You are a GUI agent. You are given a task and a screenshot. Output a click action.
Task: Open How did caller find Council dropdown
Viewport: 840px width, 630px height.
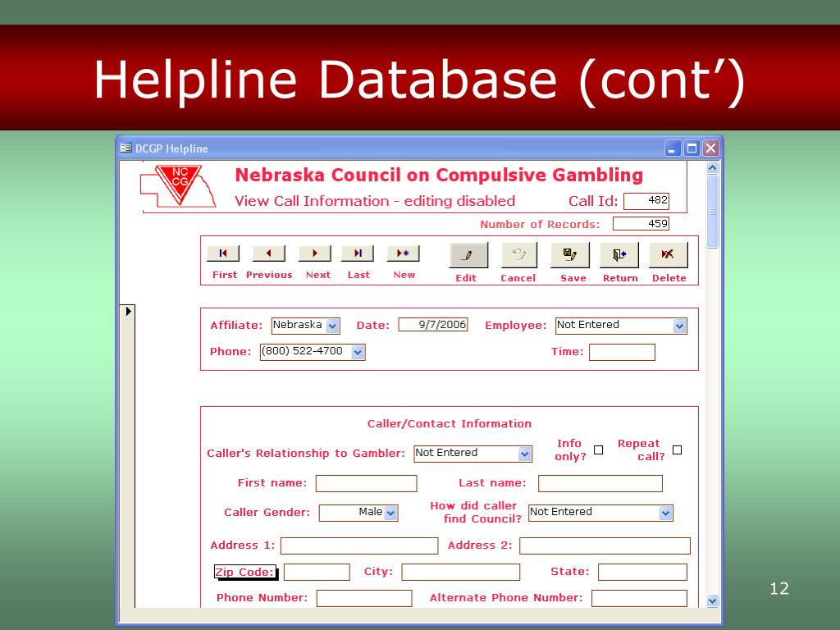click(664, 513)
